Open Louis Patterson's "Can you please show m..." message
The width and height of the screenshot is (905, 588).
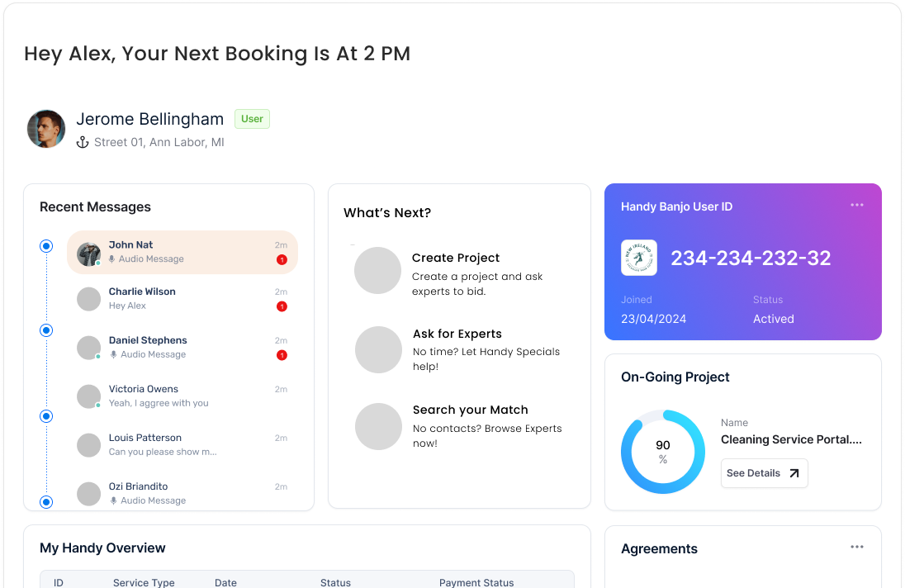[x=182, y=445]
